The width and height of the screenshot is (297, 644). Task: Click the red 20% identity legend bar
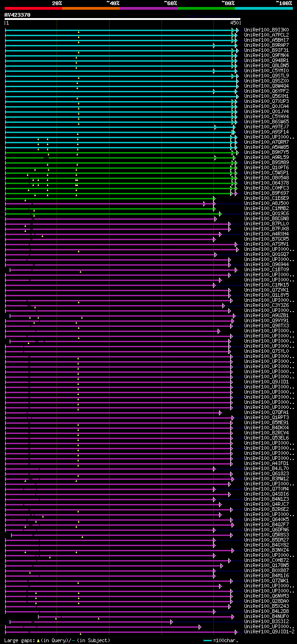tap(33, 8)
